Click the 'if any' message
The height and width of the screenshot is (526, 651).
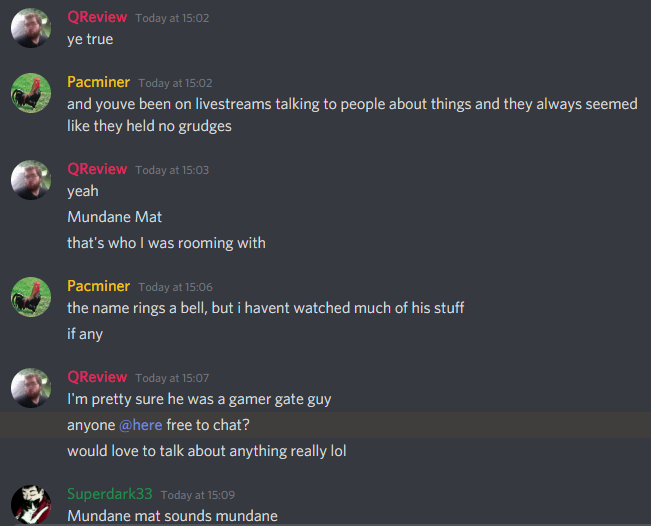(x=85, y=334)
